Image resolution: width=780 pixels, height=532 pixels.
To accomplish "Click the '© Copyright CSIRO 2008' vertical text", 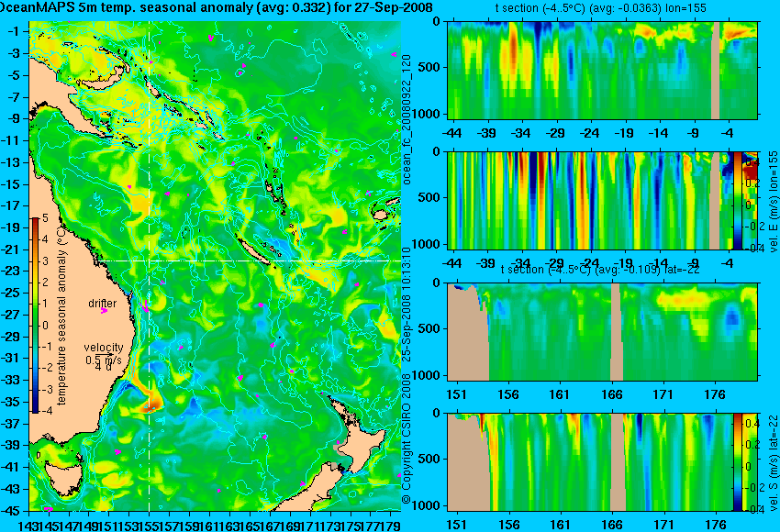I will click(407, 439).
